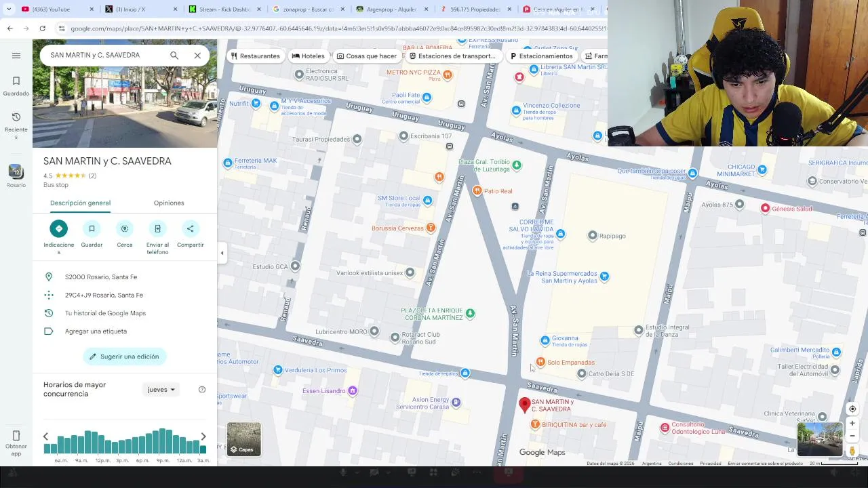868x488 pixels.
Task: Click the my location button
Action: coord(852,409)
